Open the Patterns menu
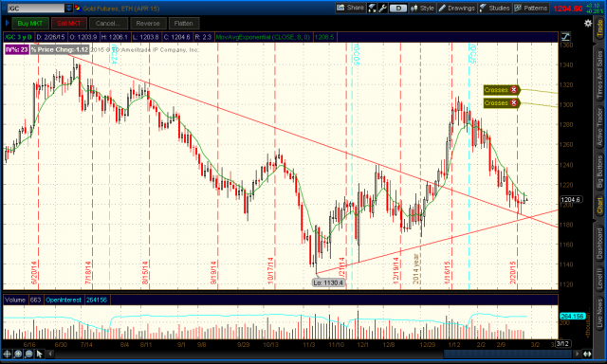Screen dimensions: 607x364 [531, 8]
